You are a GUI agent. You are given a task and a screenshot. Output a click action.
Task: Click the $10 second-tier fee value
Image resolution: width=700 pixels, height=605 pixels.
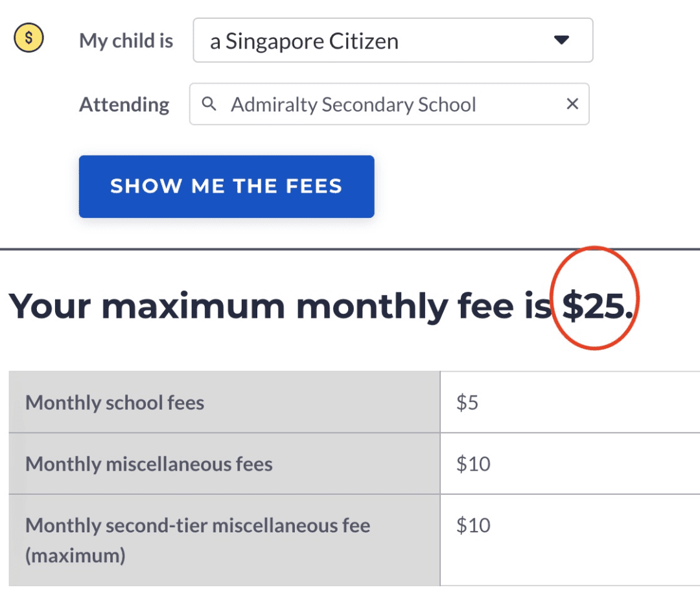point(473,525)
